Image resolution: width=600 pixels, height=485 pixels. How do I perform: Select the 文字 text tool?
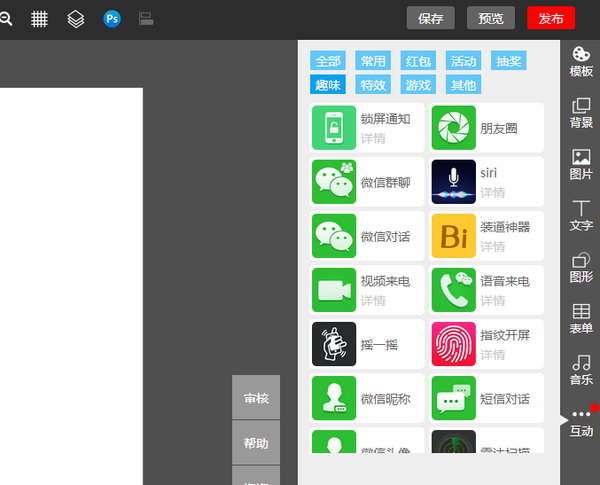point(581,216)
